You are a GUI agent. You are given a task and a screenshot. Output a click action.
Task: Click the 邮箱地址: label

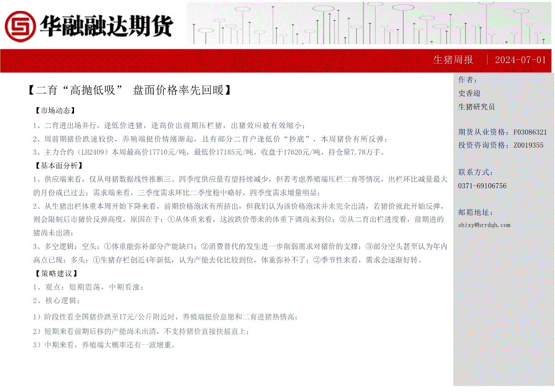[475, 212]
